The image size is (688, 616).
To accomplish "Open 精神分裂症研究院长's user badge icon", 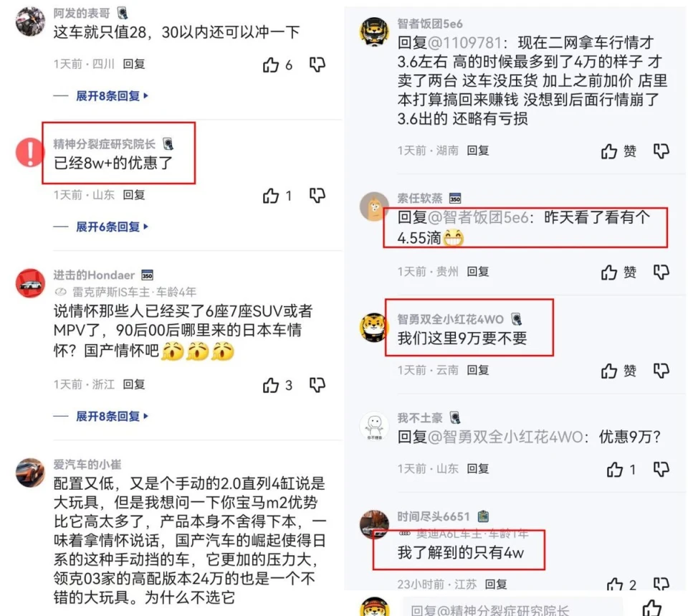I will coord(168,143).
